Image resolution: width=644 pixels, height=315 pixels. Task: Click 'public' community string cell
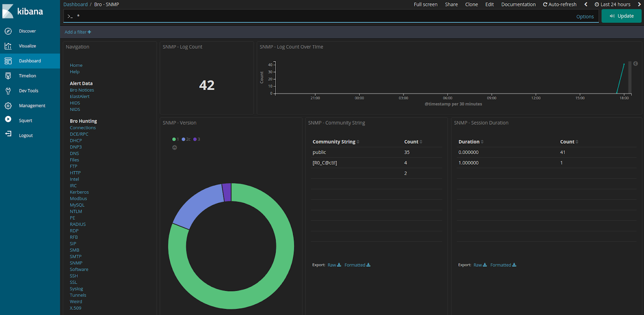[x=319, y=152]
